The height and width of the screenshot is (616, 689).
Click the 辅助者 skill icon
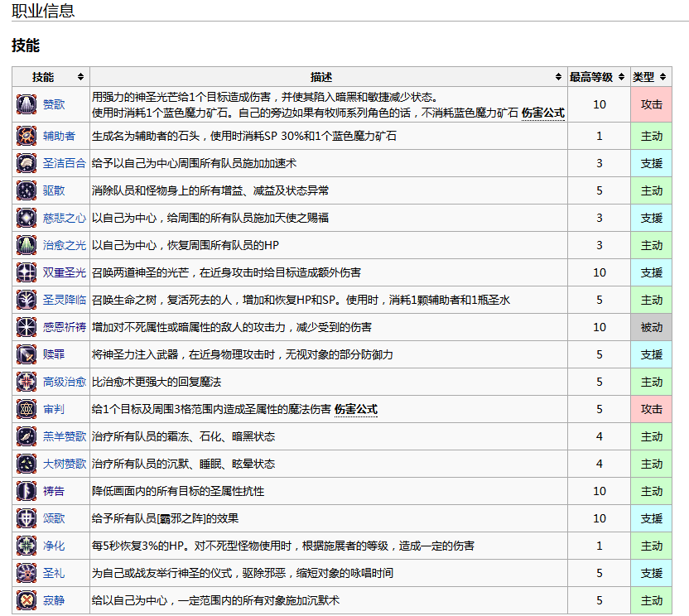tap(26, 136)
